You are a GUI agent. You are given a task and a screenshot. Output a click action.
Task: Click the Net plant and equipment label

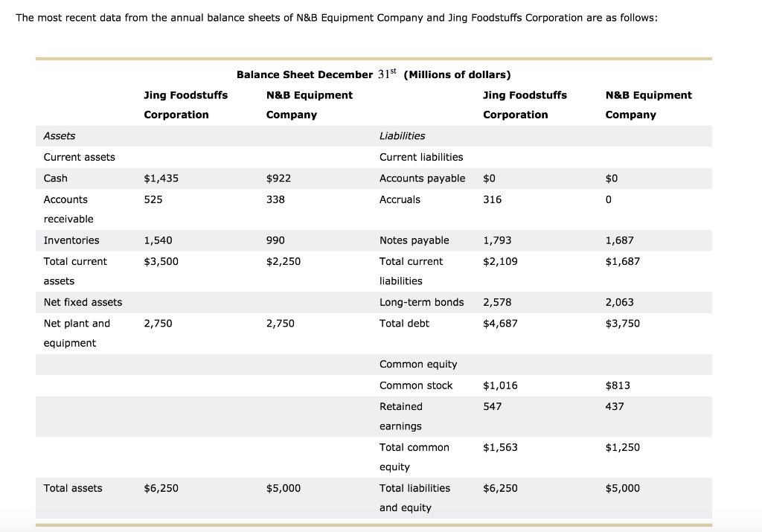click(77, 333)
